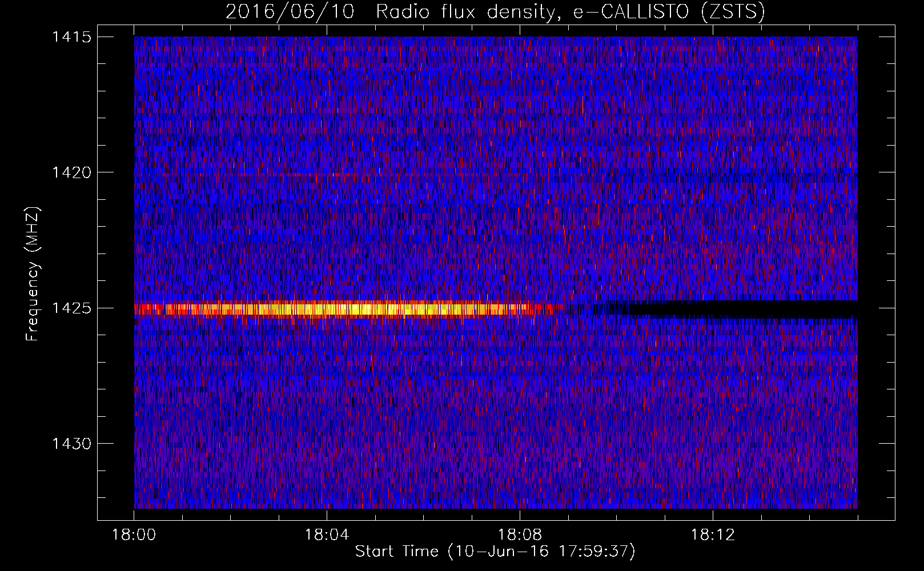Click the '18:04' time axis label
The height and width of the screenshot is (571, 924).
pos(327,535)
